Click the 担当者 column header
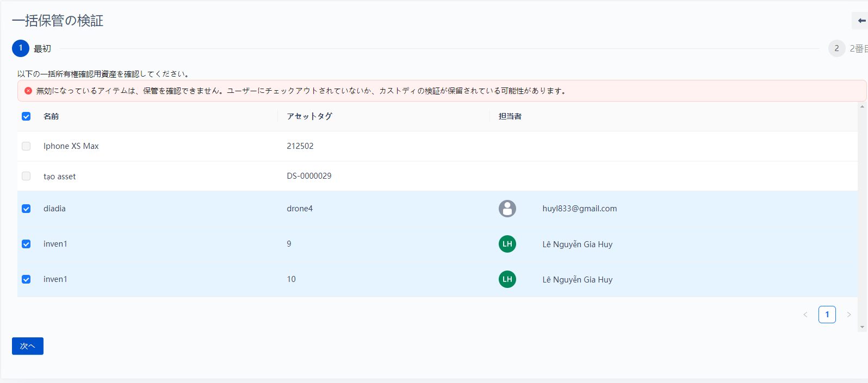Image resolution: width=868 pixels, height=383 pixels. point(510,116)
